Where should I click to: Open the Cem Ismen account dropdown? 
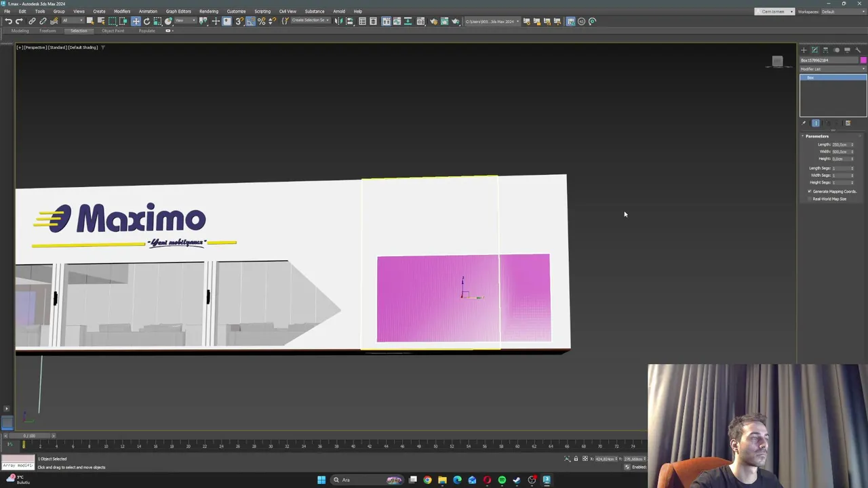coord(774,12)
